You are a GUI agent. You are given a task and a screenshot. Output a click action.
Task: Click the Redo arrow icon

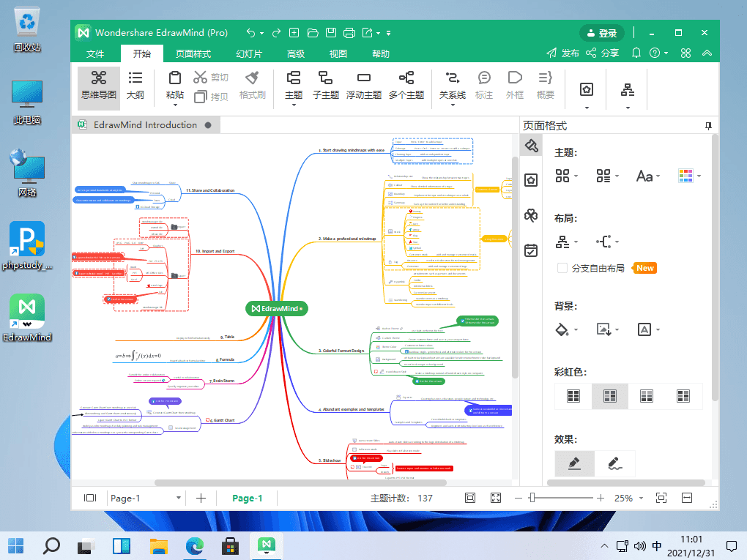tap(276, 33)
